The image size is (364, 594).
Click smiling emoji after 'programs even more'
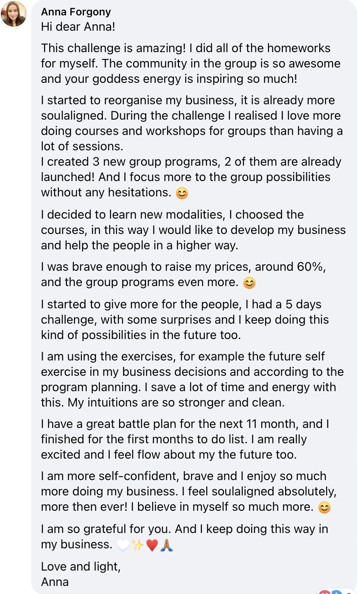249,283
